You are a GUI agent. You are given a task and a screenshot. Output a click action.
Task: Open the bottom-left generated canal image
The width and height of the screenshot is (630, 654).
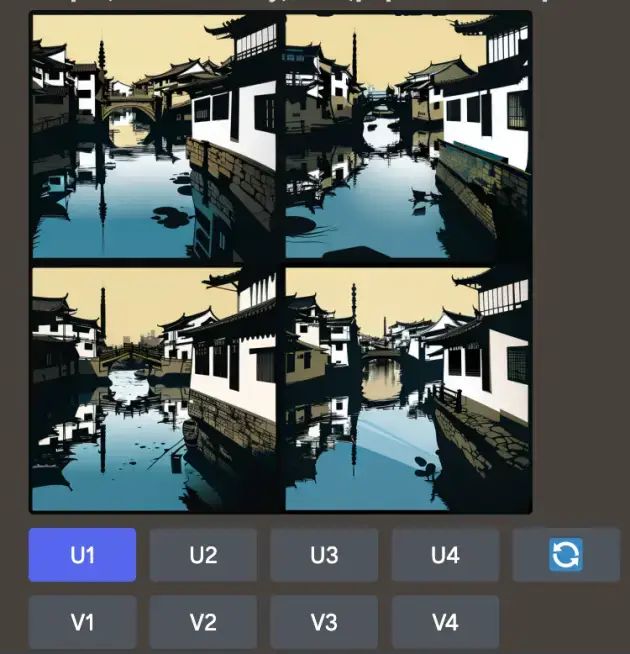(154, 389)
